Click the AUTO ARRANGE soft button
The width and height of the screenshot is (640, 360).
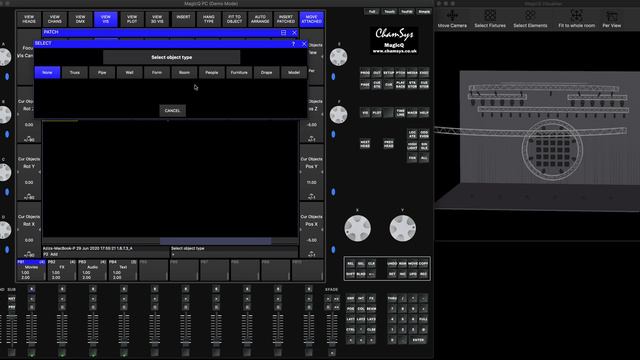click(x=260, y=19)
